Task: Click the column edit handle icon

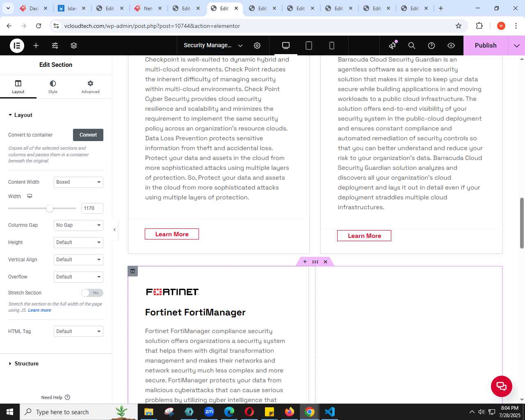Action: coord(132,271)
